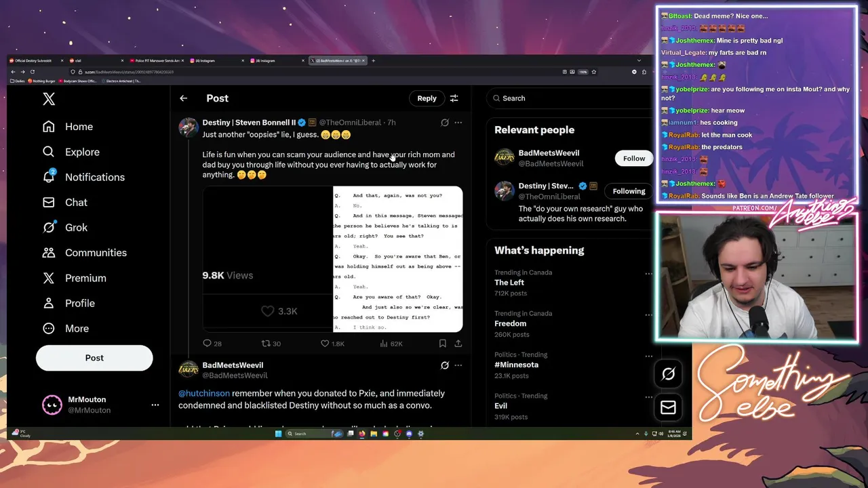Open BadMeetsWeevil's avatar in Relevant people
The width and height of the screenshot is (868, 488).
point(504,158)
